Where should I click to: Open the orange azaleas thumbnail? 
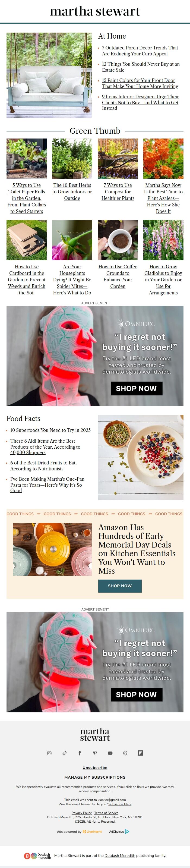163,158
